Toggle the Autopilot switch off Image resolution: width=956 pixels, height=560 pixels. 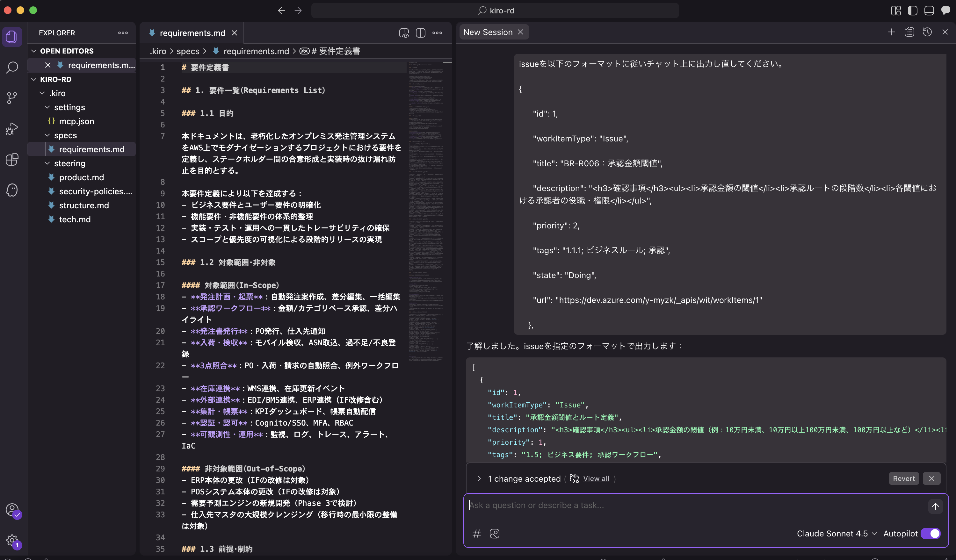pyautogui.click(x=931, y=534)
